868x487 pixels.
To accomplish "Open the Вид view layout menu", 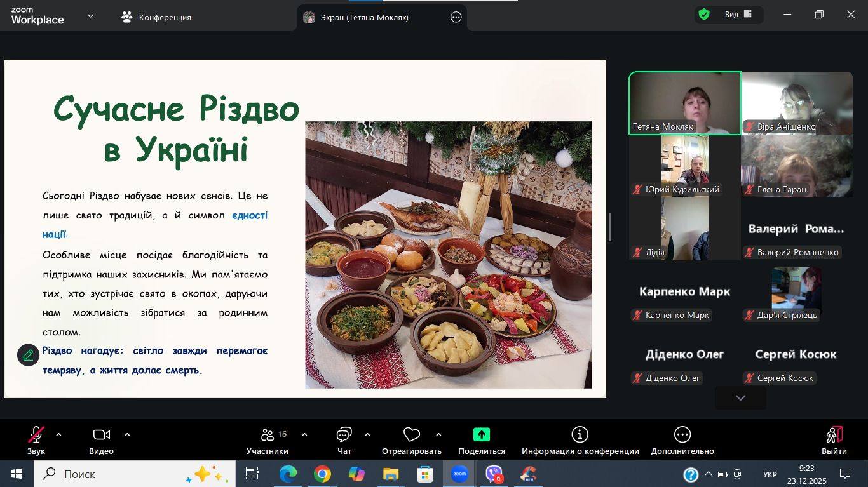I will tap(738, 14).
